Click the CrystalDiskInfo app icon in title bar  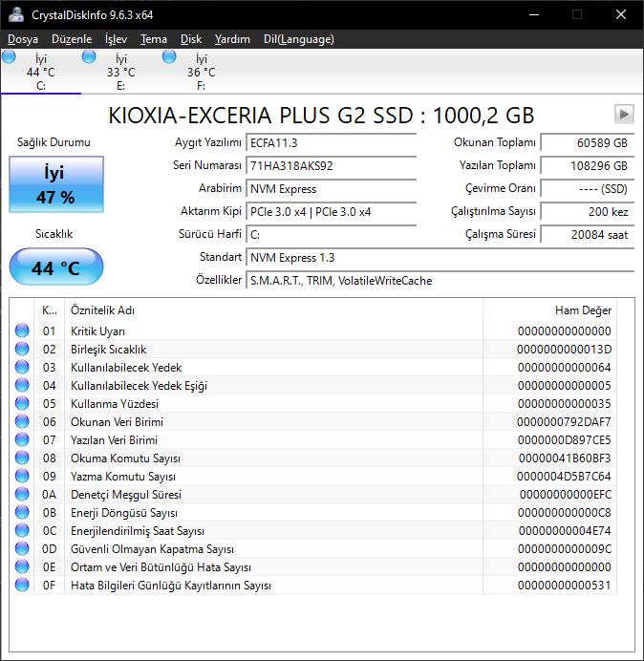point(16,14)
